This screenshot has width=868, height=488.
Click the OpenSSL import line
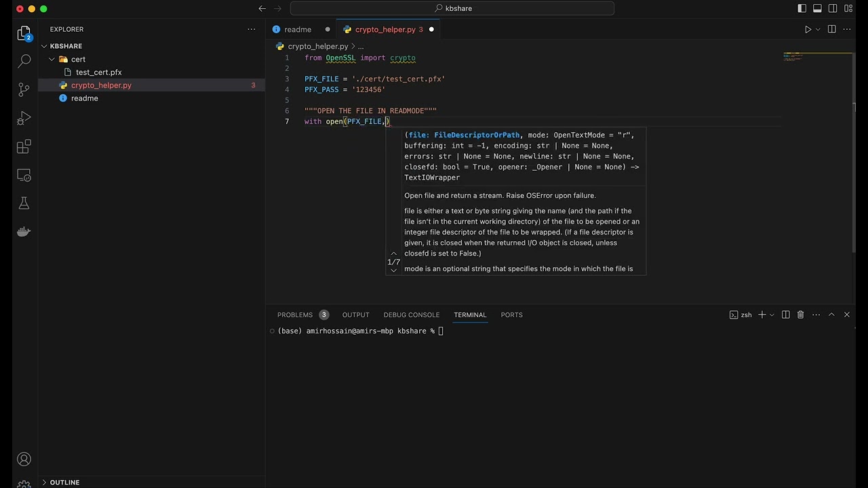point(360,58)
